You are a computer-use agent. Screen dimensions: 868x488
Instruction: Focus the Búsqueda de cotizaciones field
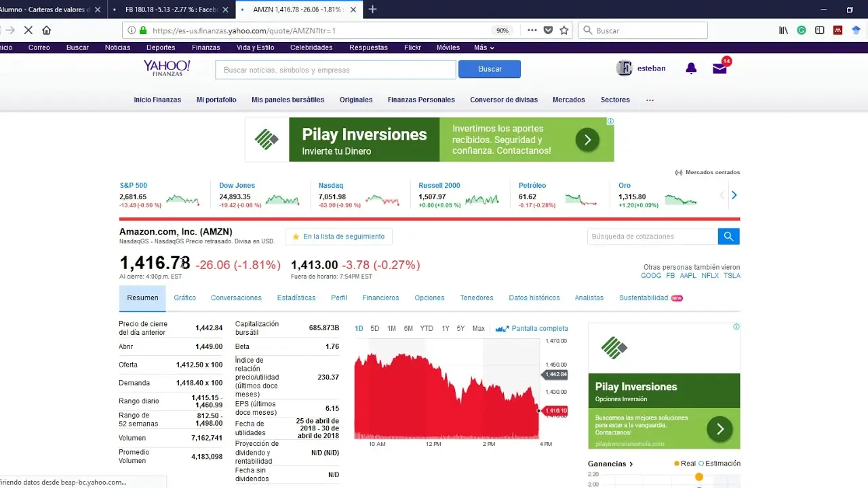click(653, 237)
